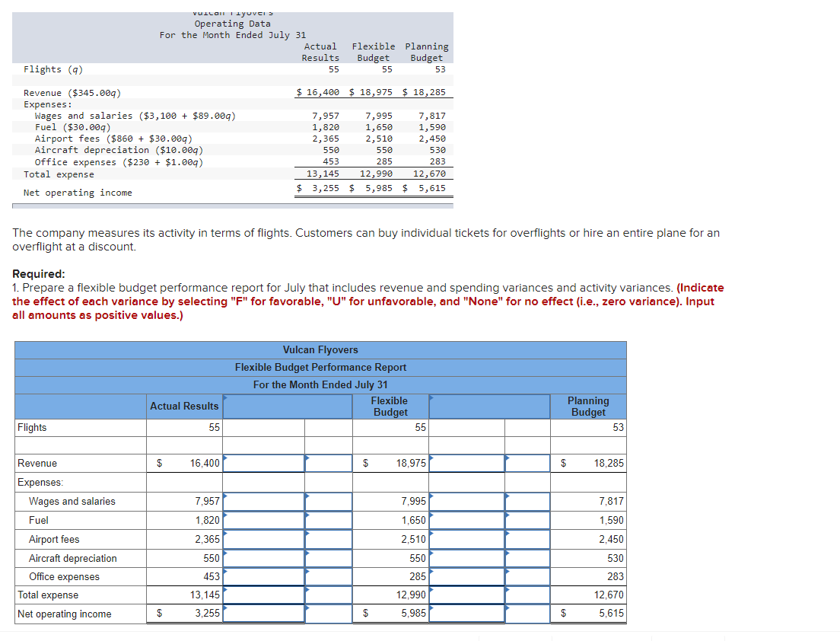Viewport: 840px width, 641px height.
Task: Open effect selector beside revenue spending variance
Action: click(x=329, y=463)
